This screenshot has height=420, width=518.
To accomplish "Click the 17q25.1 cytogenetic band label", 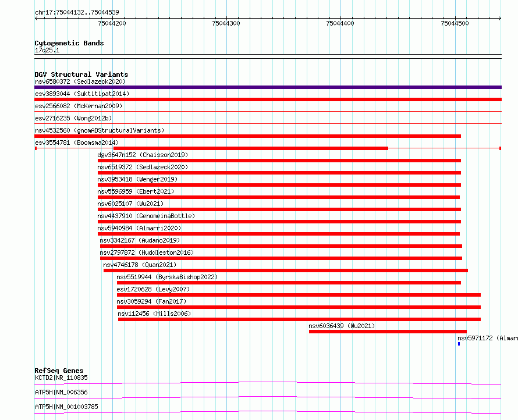I will click(47, 51).
